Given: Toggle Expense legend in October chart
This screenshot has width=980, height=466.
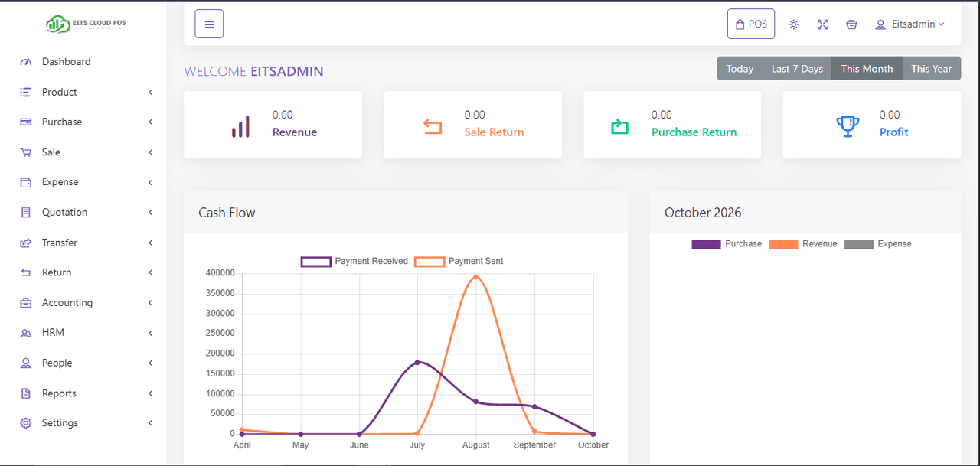Looking at the screenshot, I should click(x=878, y=244).
